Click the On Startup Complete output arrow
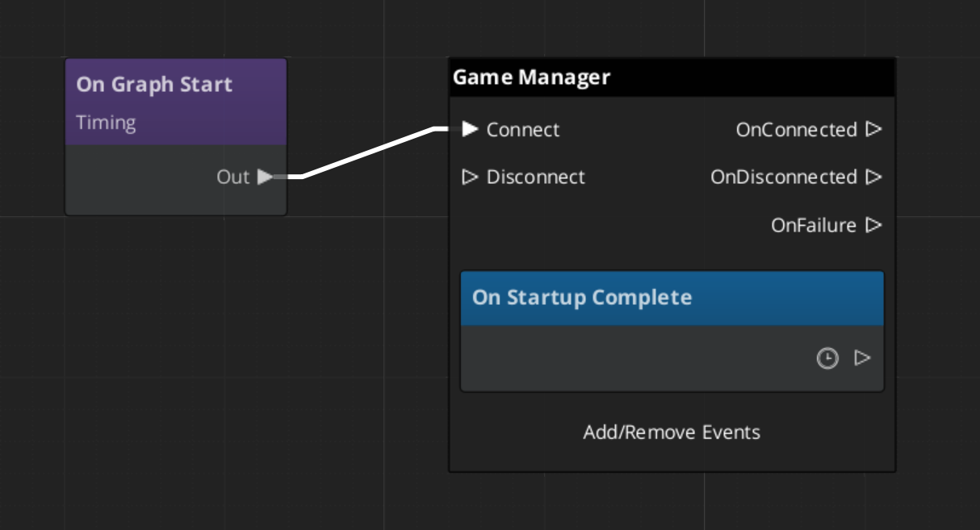Screen dimensions: 980x530 tap(862, 357)
